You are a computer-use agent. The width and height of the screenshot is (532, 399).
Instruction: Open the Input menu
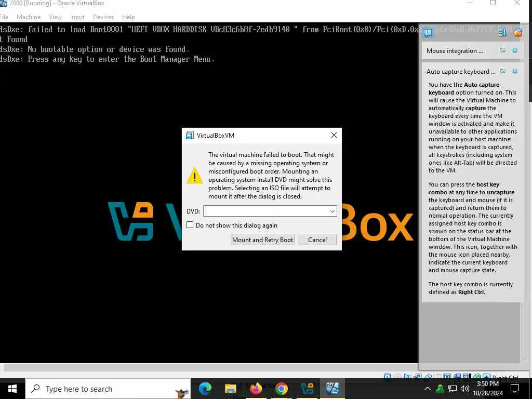tap(77, 17)
